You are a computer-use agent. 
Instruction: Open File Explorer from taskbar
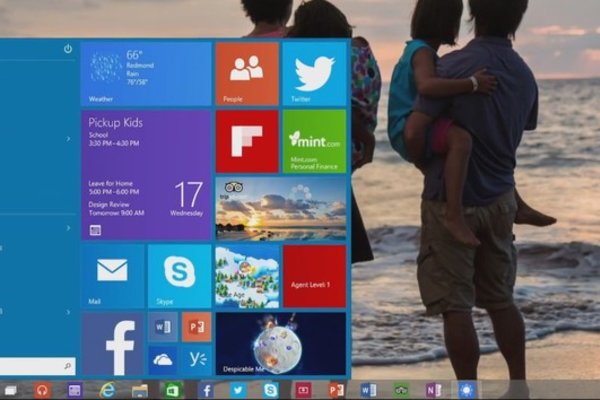point(140,391)
